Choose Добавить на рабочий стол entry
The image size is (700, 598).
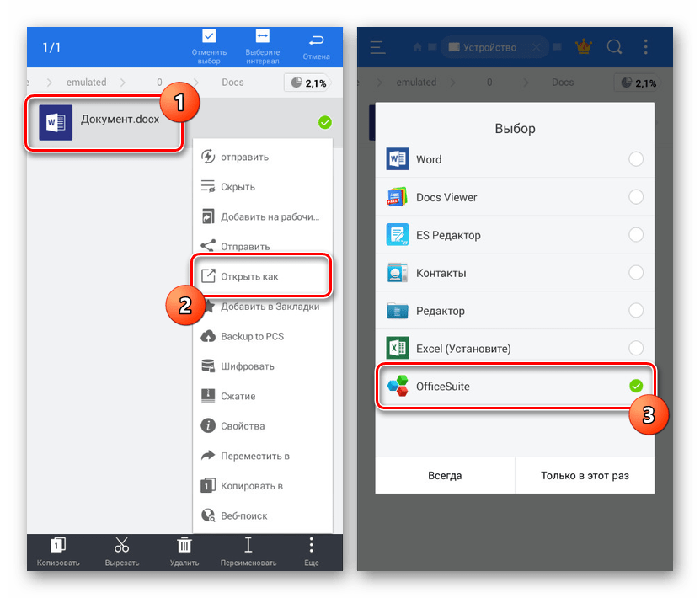(263, 217)
